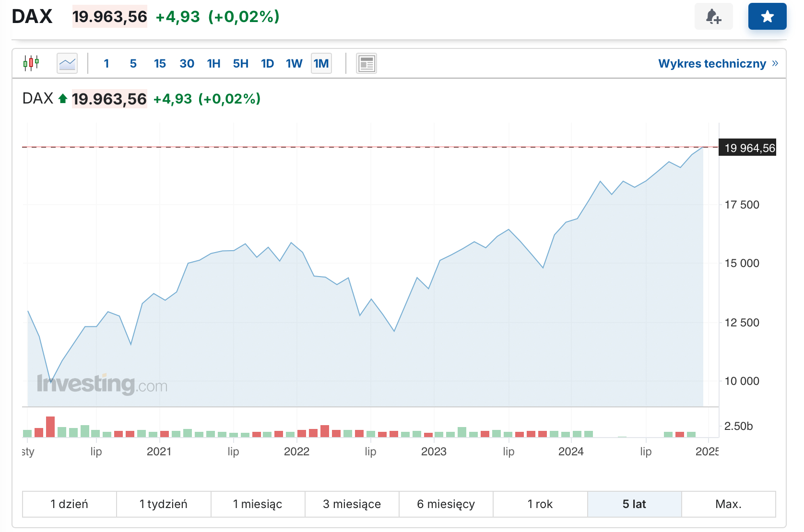Click the 19 964,56 price marker label
804x532 pixels.
(x=749, y=148)
